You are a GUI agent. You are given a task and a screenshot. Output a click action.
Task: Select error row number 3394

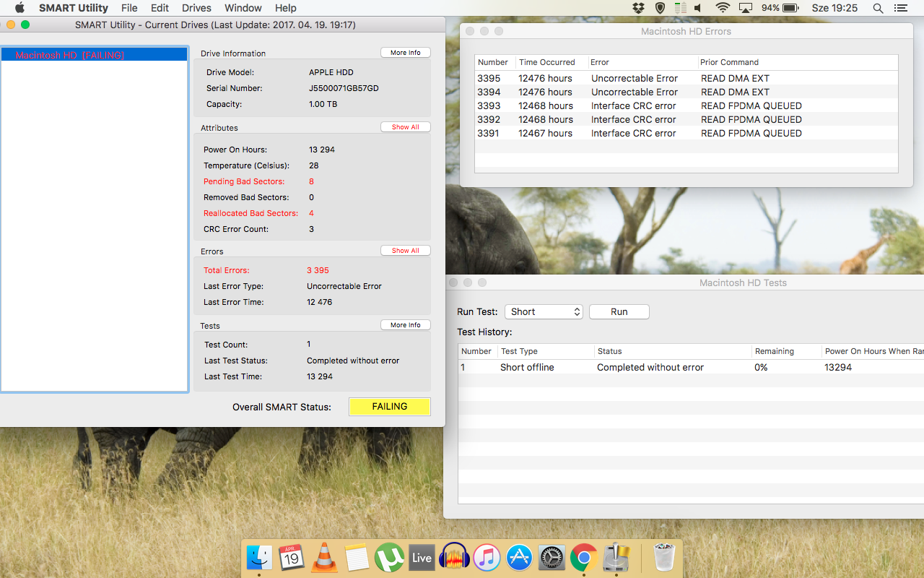[x=687, y=92]
